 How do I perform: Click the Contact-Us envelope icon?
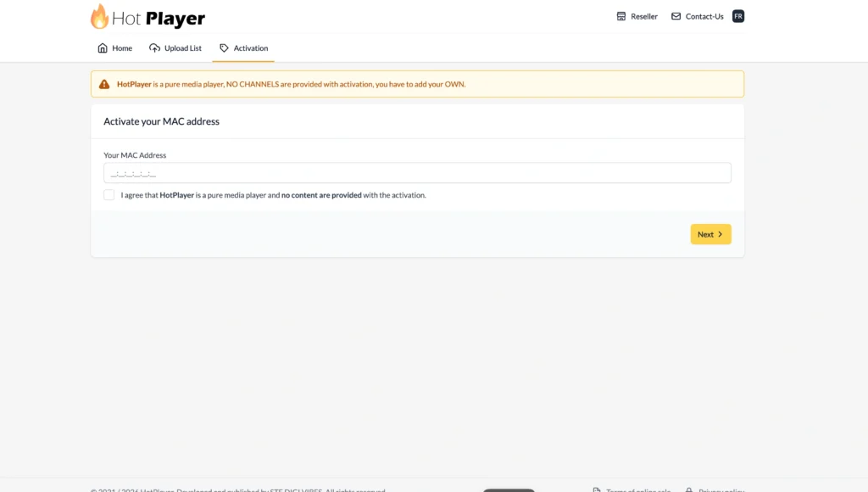(676, 17)
